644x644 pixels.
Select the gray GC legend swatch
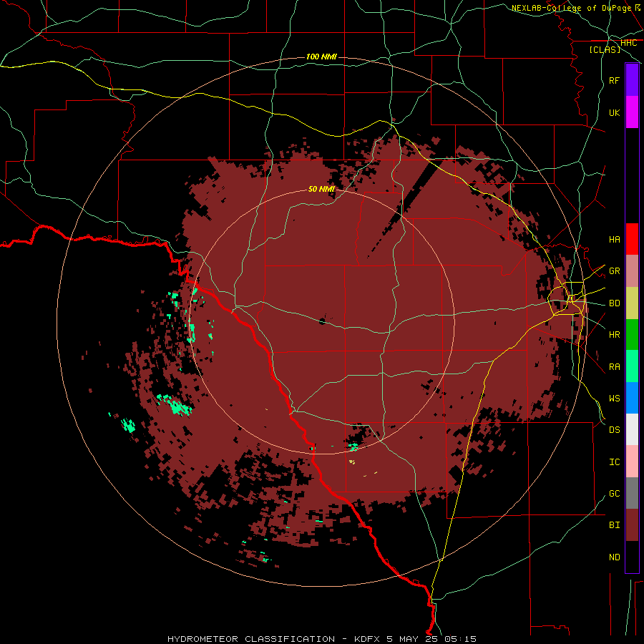[x=632, y=493]
